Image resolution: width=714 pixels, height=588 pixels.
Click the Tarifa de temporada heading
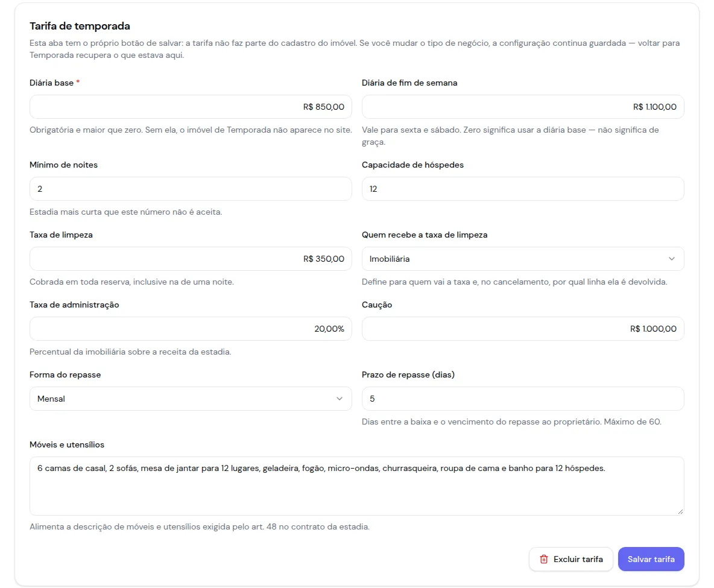(80, 26)
